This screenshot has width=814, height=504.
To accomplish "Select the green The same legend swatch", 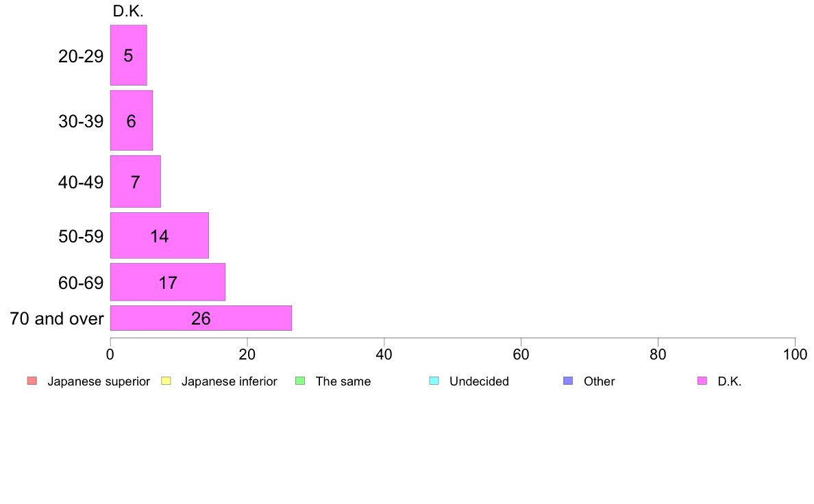I will tap(299, 381).
